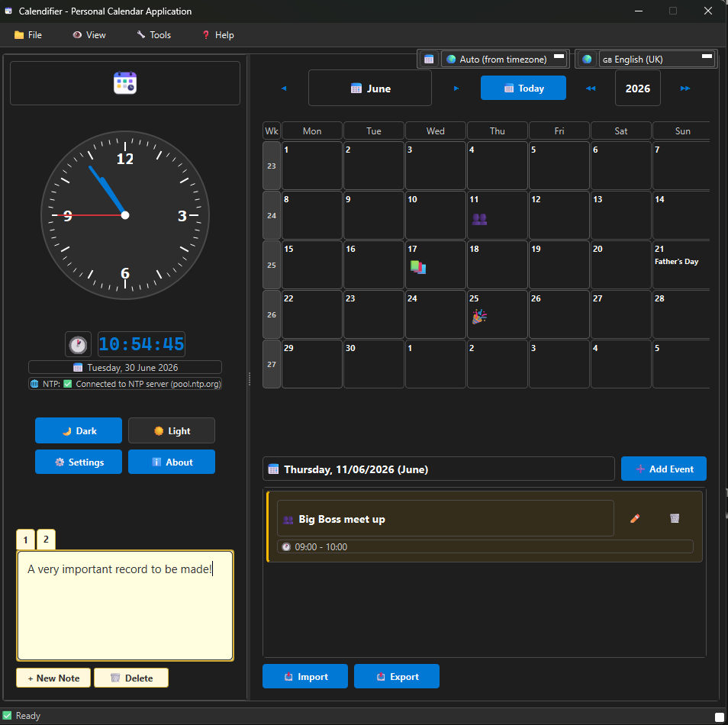Select June 1 Monday cell
The width and height of the screenshot is (728, 725).
pyautogui.click(x=312, y=166)
